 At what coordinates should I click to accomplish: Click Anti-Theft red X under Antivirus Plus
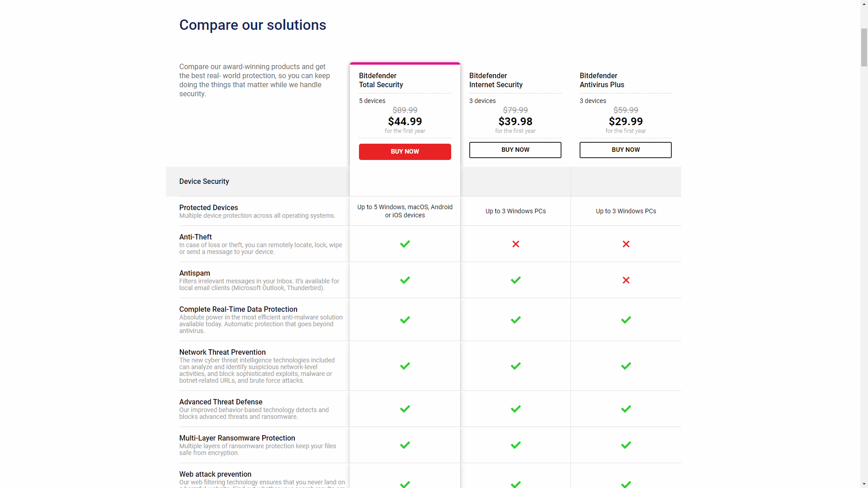coord(626,244)
